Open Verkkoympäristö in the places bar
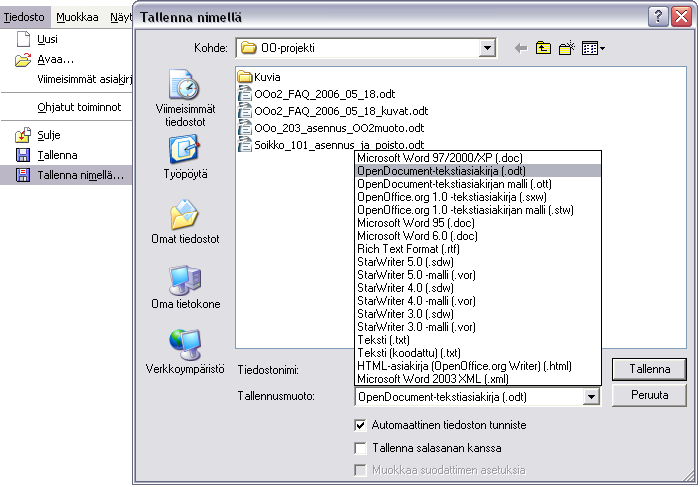Image resolution: width=700 pixels, height=487 pixels. (185, 352)
